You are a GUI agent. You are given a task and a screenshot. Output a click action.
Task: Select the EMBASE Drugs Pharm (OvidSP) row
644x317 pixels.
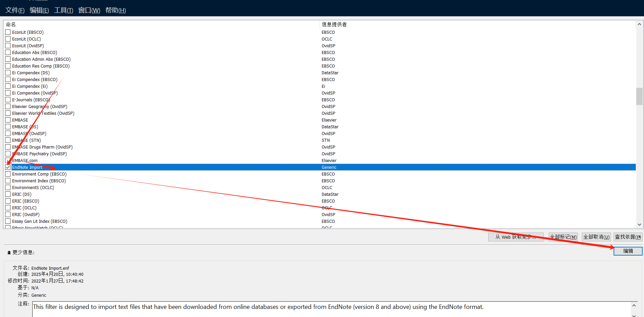tap(320, 147)
